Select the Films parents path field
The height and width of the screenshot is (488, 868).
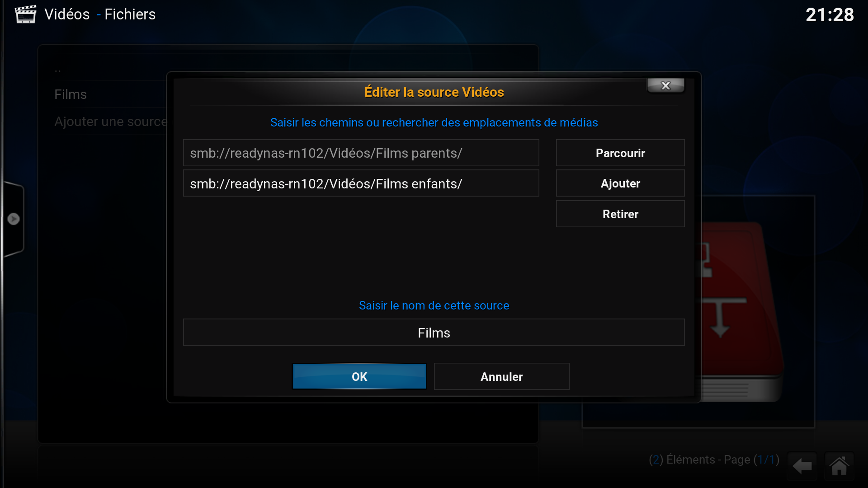coord(361,153)
